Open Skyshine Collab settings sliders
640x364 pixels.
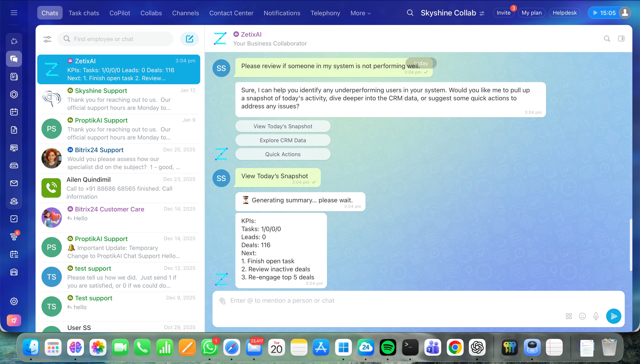[482, 13]
